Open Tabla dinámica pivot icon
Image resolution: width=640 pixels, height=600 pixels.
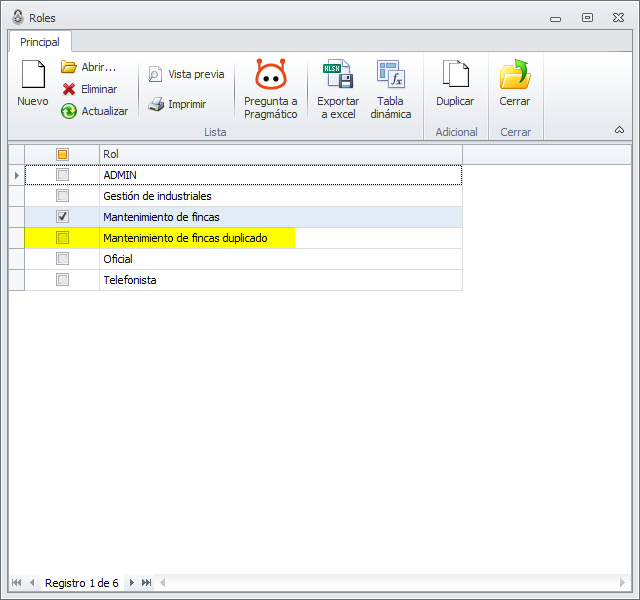(x=391, y=74)
